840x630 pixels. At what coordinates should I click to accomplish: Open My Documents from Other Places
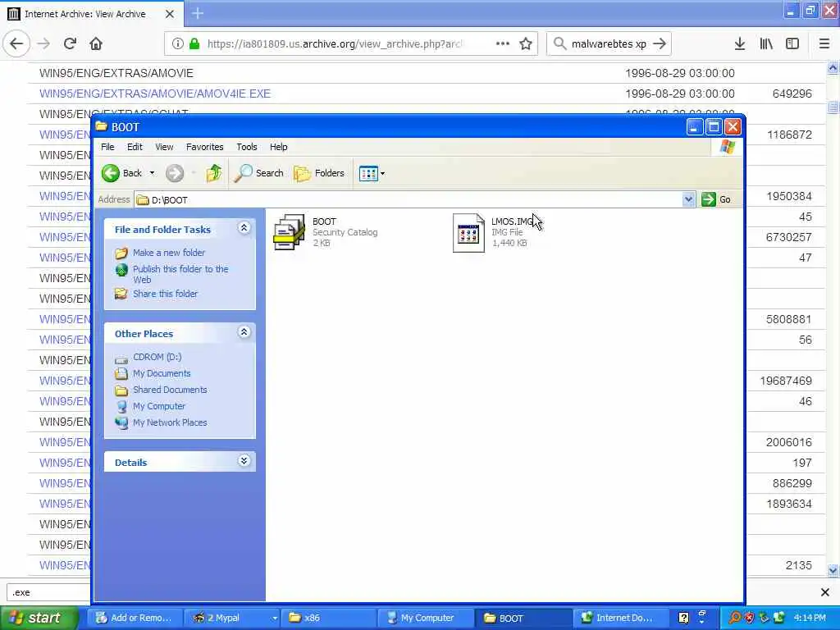[x=162, y=373]
